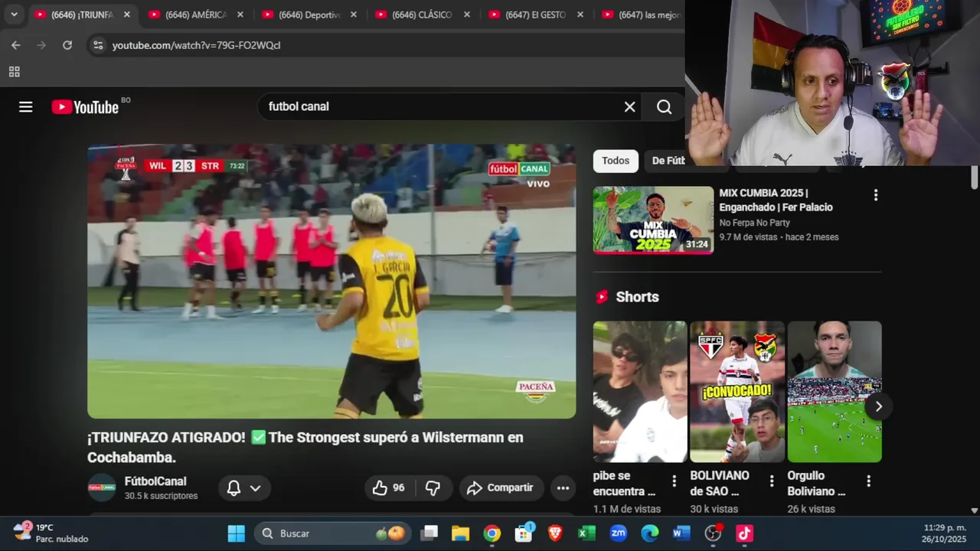The image size is (980, 551).
Task: Close the 'EL GESTO' browser tab
Action: (580, 15)
